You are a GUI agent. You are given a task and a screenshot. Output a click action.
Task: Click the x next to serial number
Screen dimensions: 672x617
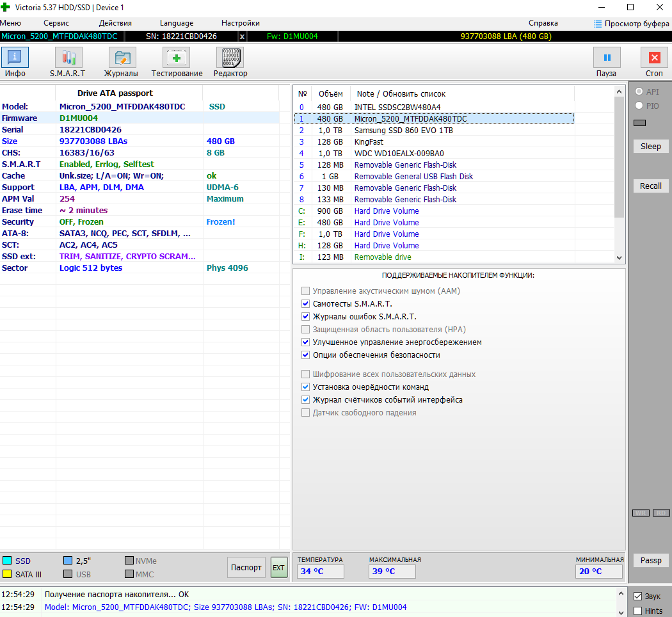point(242,36)
